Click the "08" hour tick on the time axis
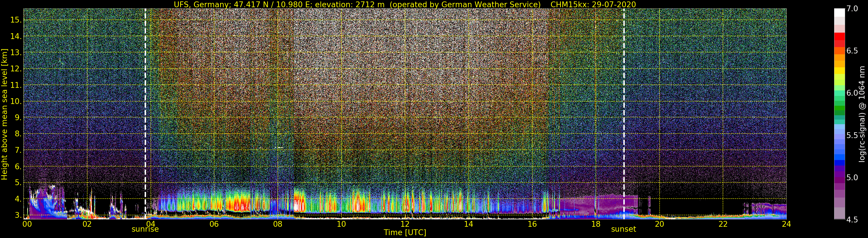Image resolution: width=868 pixels, height=238 pixels. point(278,224)
